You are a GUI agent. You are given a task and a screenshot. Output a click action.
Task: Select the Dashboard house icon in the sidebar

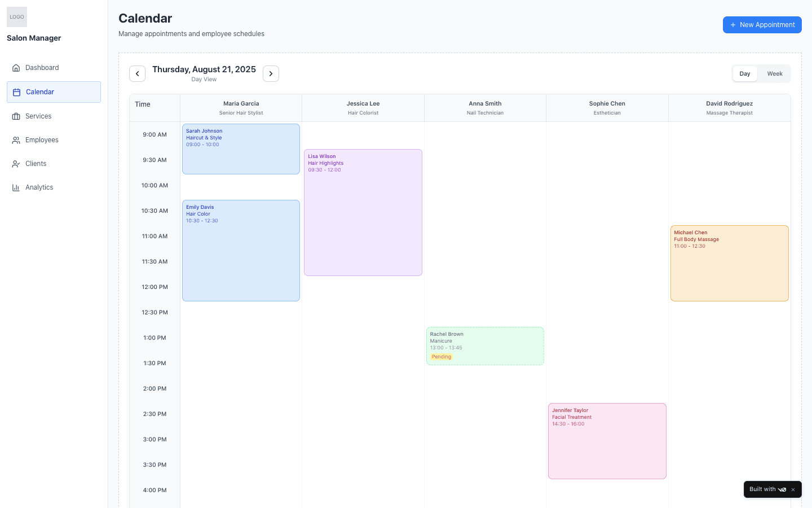[16, 67]
